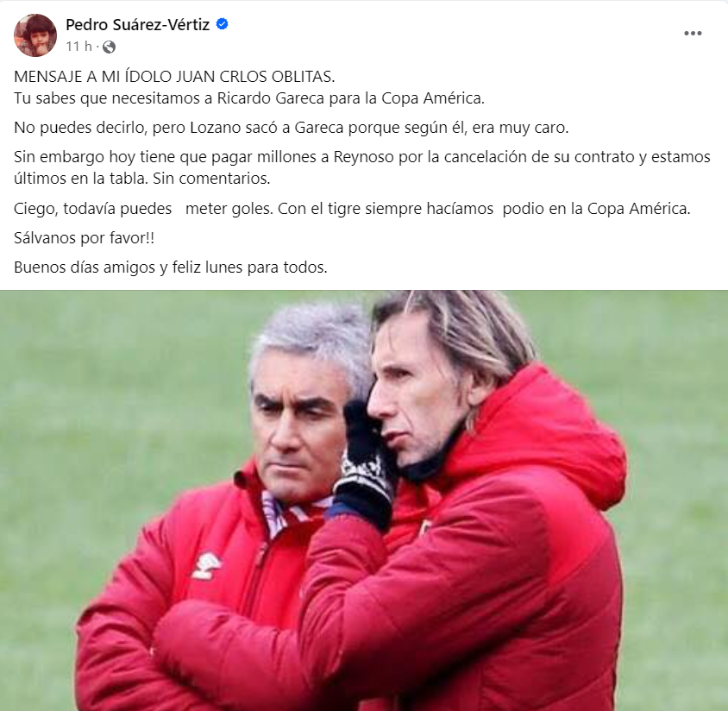The width and height of the screenshot is (728, 711).
Task: Open the round profile picture avatar
Action: [x=35, y=35]
